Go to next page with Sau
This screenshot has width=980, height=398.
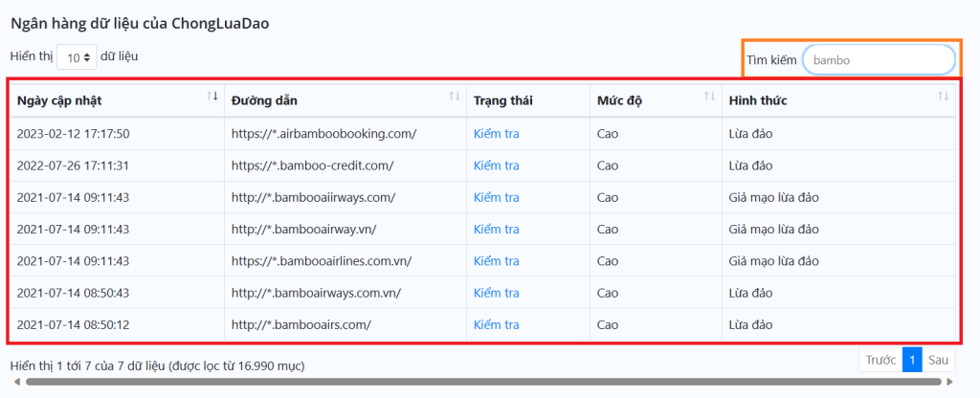(x=938, y=360)
